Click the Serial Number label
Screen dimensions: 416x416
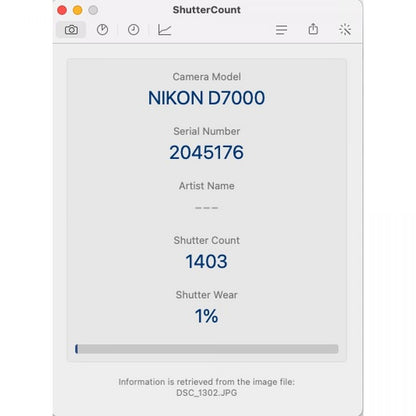[x=207, y=131]
